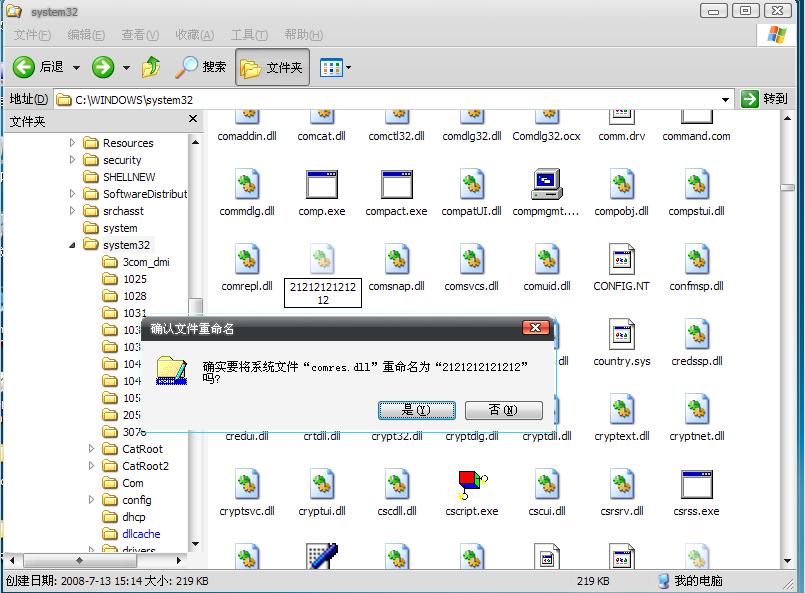Click Yes (是) in rename dialog

[416, 410]
